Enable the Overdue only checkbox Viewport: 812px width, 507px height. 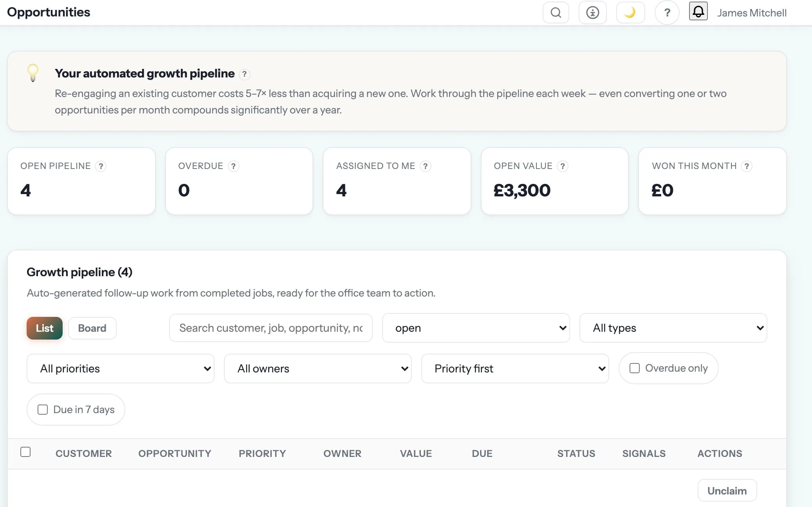[x=634, y=368]
